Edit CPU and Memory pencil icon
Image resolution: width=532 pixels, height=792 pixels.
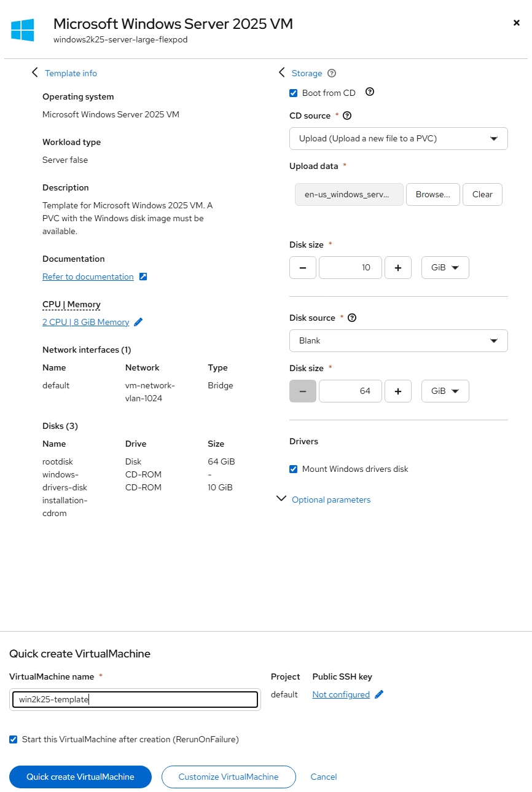click(138, 322)
